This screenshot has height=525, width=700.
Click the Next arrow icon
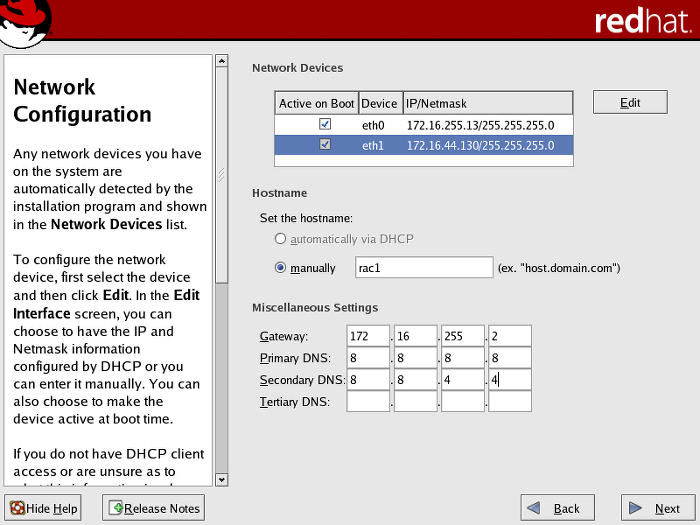(635, 508)
